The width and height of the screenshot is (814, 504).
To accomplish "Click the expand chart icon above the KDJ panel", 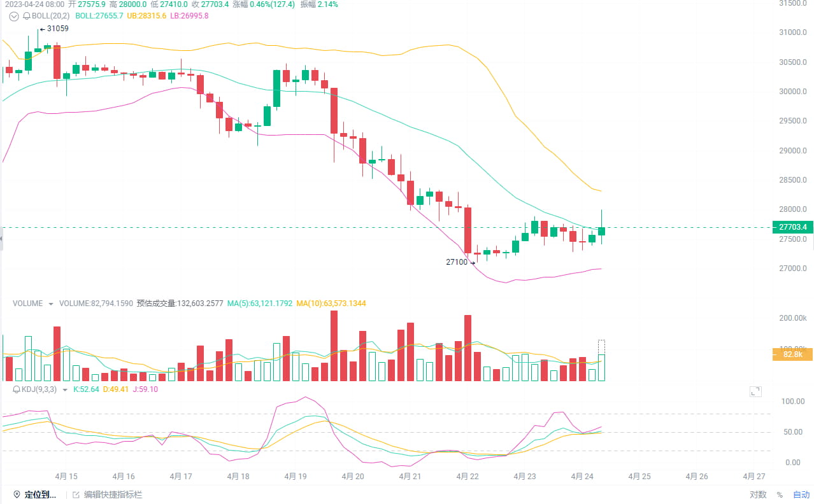I will (x=755, y=391).
